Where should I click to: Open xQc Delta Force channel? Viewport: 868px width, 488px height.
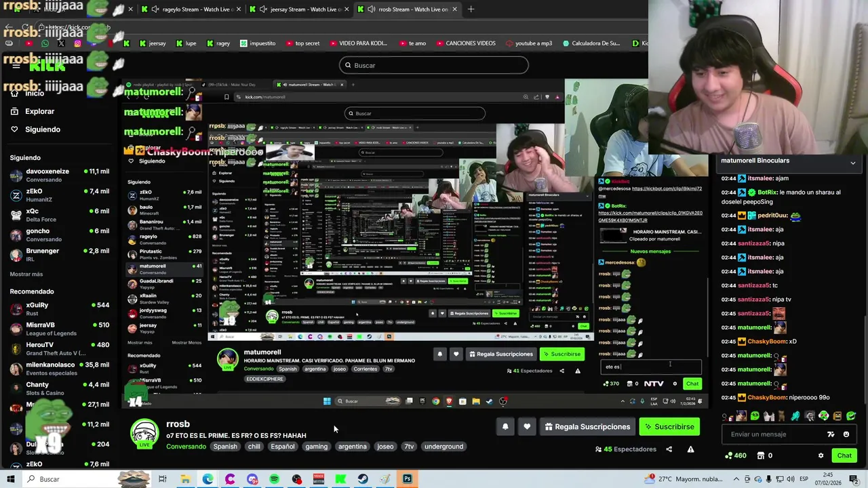60,214
